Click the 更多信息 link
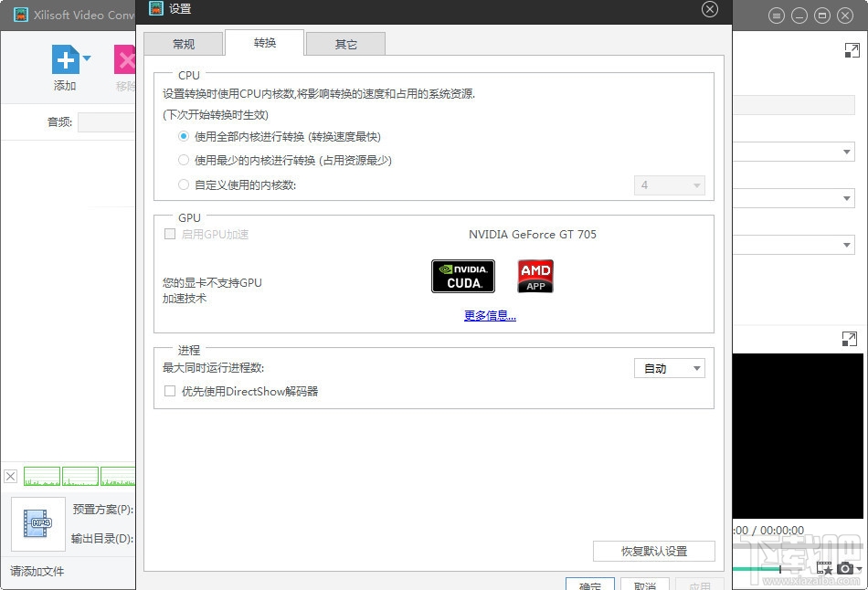The height and width of the screenshot is (590, 868). point(490,314)
